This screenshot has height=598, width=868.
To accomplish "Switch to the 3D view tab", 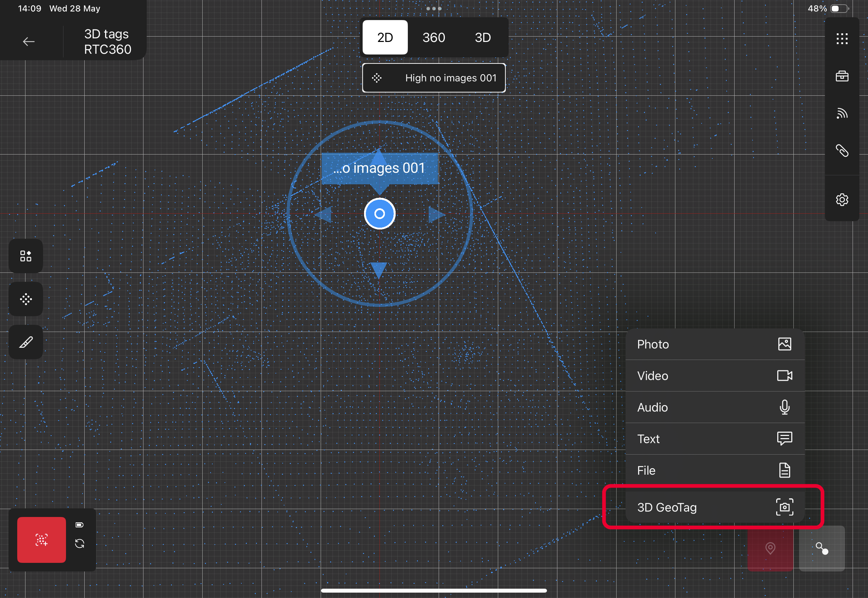I will click(x=482, y=38).
